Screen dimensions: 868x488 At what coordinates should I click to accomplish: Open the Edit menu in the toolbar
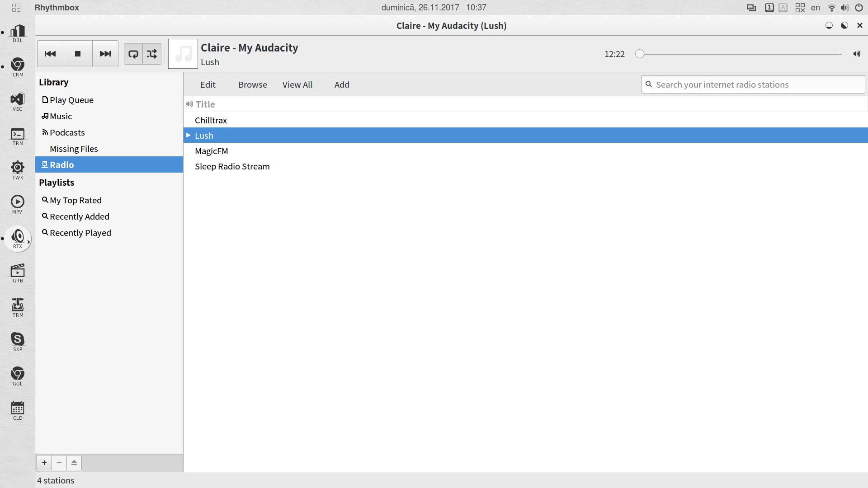[x=208, y=84]
